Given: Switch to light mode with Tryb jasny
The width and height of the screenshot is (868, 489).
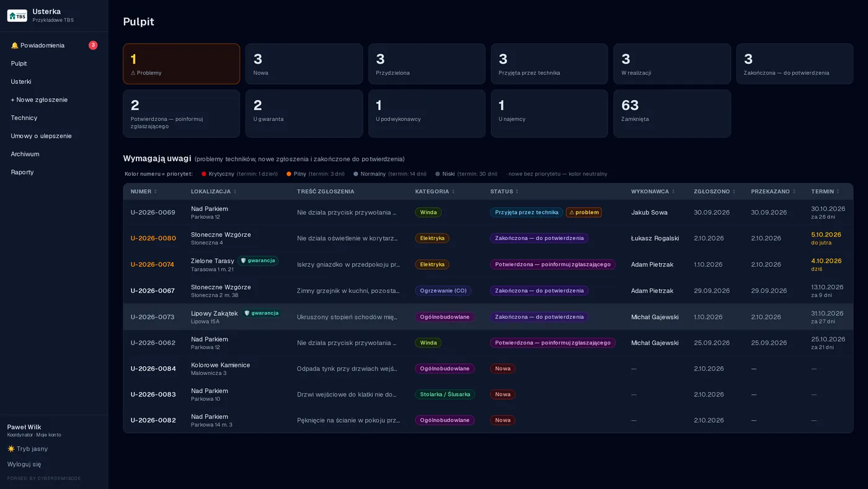Looking at the screenshot, I should [27, 449].
